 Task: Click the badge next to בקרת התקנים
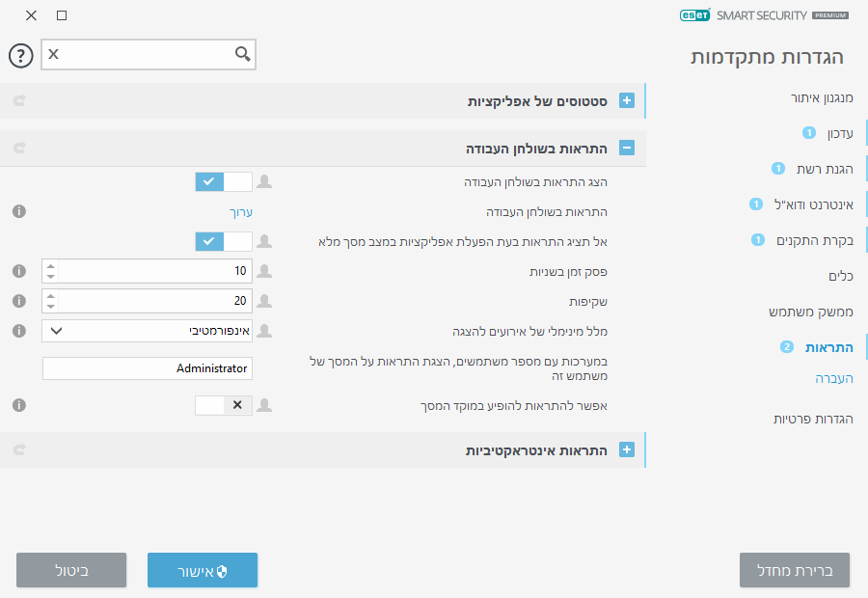click(x=758, y=240)
